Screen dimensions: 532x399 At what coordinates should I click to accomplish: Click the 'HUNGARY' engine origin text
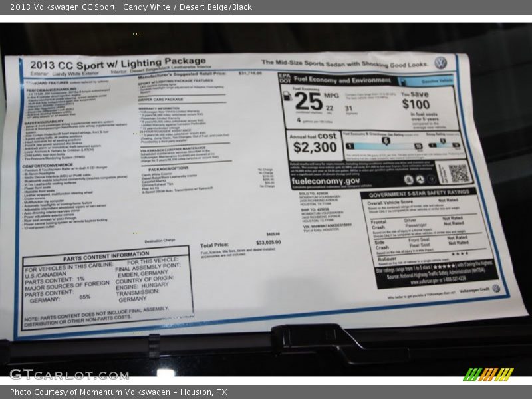point(155,285)
